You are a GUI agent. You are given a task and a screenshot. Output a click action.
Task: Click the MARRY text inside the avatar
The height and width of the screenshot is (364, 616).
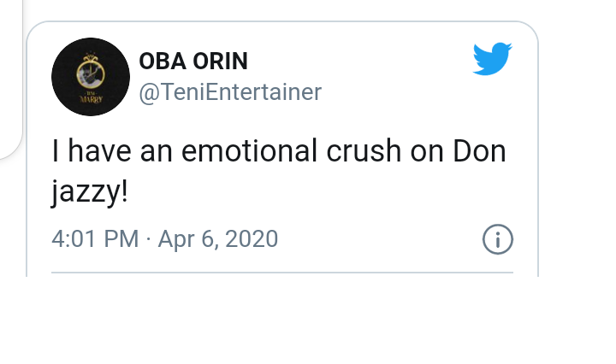[92, 99]
